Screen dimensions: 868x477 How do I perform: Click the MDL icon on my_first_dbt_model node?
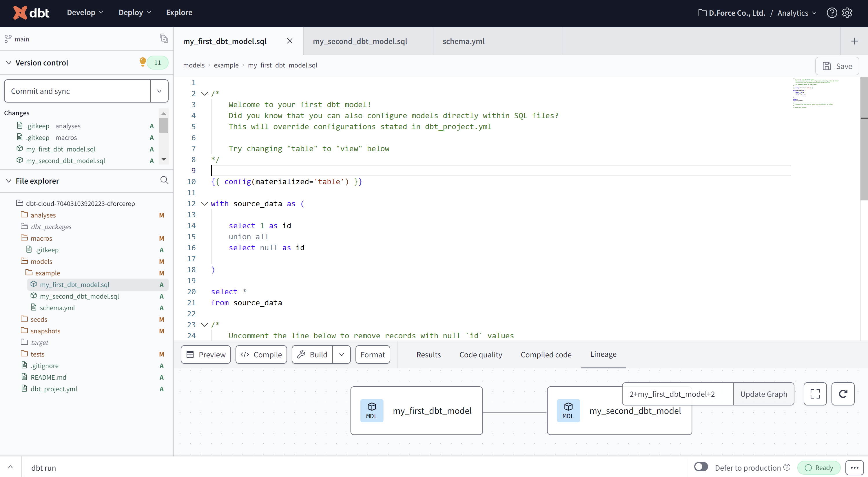point(372,410)
